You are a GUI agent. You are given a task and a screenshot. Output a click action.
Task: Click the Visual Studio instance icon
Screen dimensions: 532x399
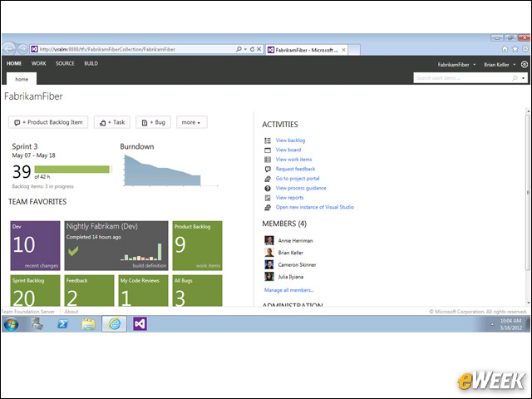coord(268,207)
